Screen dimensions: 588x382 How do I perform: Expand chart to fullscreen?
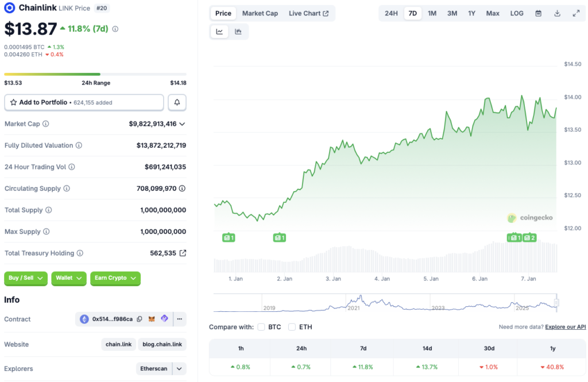point(576,13)
